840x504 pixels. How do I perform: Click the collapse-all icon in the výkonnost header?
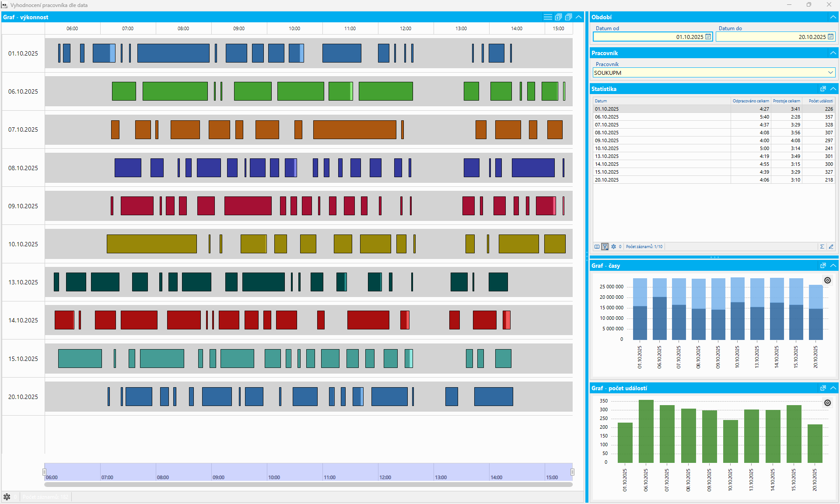568,17
